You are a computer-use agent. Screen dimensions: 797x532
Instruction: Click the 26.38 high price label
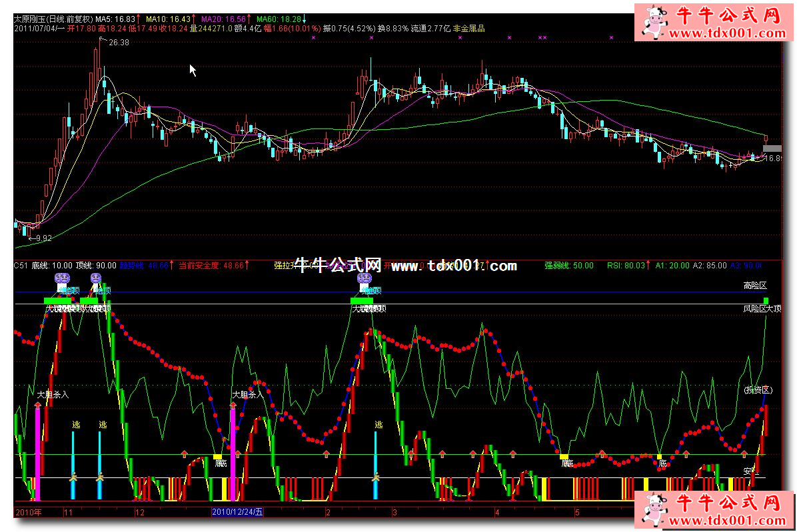point(118,43)
